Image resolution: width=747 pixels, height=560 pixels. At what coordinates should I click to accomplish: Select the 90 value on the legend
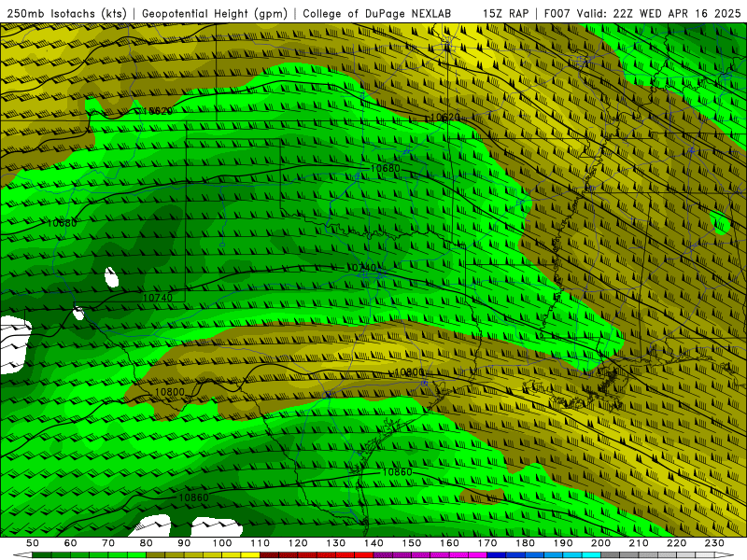[184, 543]
